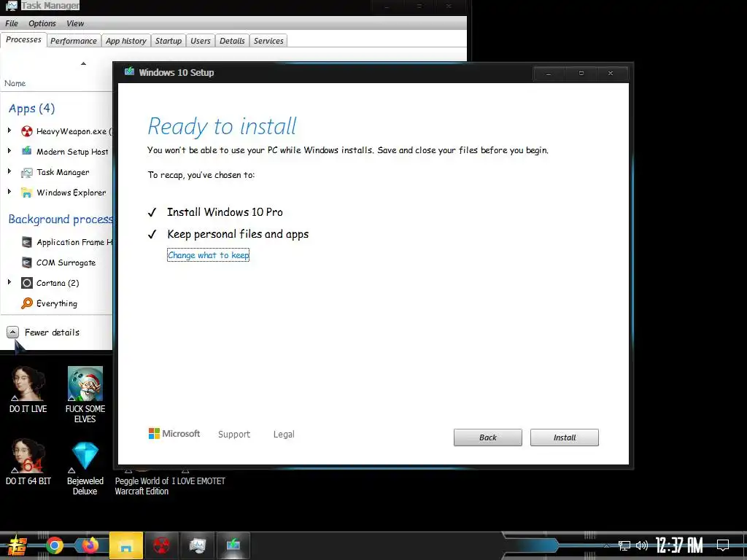Open the Bejeweled Deluxe diamond icon

85,455
